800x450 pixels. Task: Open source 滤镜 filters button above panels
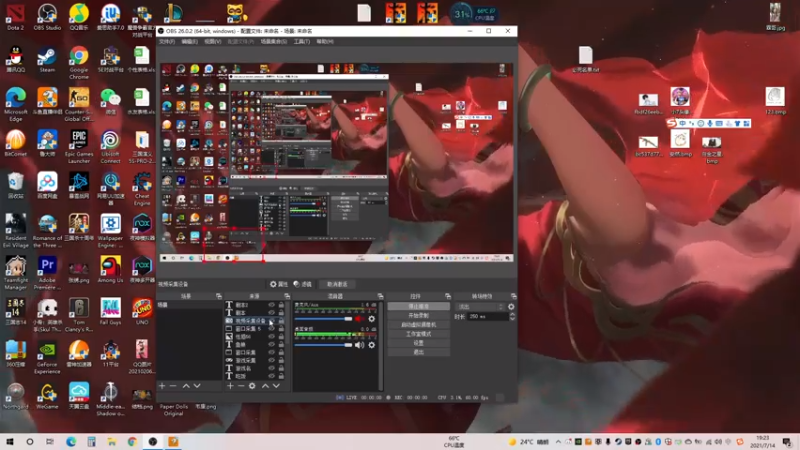(303, 284)
